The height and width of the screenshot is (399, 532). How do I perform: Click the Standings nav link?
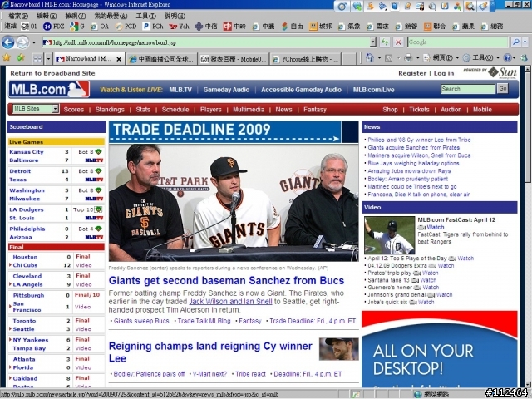tap(110, 109)
